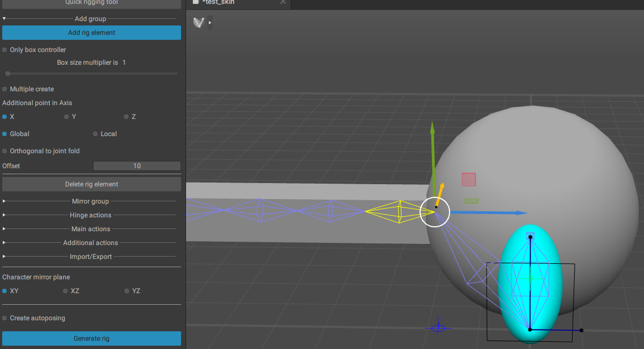Select XZ character mirror plane

65,291
